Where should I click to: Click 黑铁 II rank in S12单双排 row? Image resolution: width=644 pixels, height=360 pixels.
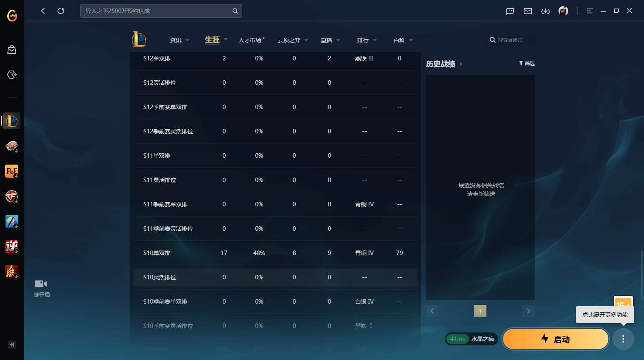point(365,58)
